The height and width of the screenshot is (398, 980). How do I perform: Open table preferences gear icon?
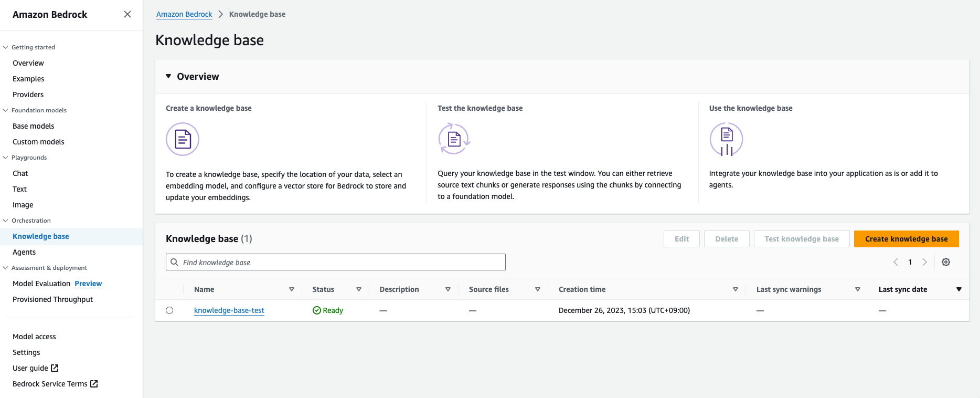(946, 262)
